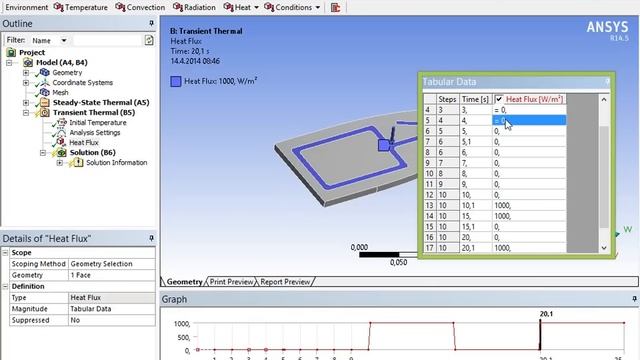The width and height of the screenshot is (640, 360).
Task: Click the Solution Information node icon
Action: click(x=78, y=162)
